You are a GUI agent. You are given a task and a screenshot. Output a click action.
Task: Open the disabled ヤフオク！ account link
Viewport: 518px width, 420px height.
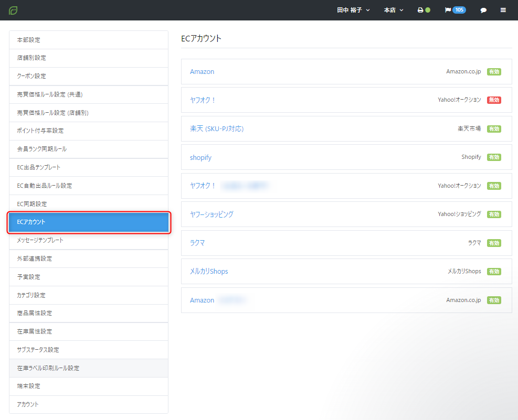(x=203, y=100)
